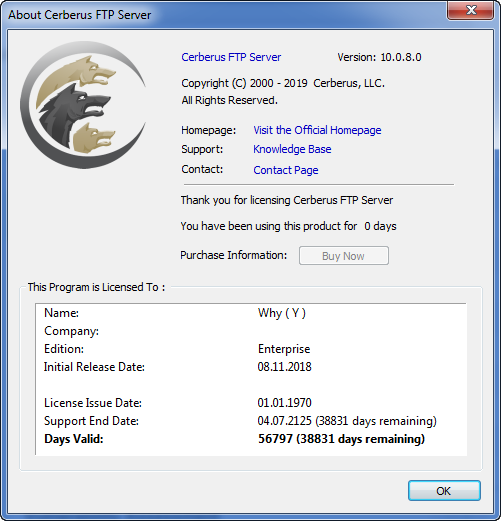Viewport: 501px width, 521px height.
Task: Select the Enterprise edition value
Action: [x=284, y=349]
